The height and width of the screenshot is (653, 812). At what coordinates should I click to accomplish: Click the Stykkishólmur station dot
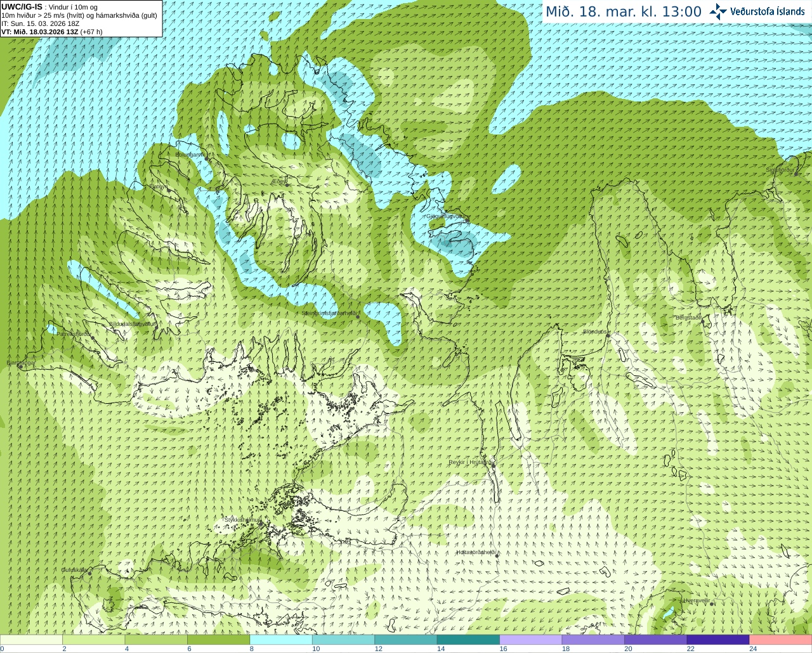coord(260,523)
